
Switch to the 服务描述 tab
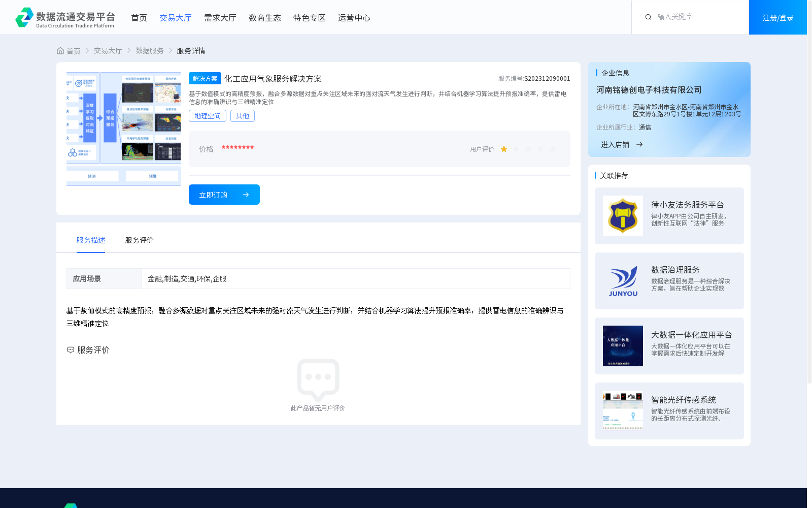[x=91, y=240]
